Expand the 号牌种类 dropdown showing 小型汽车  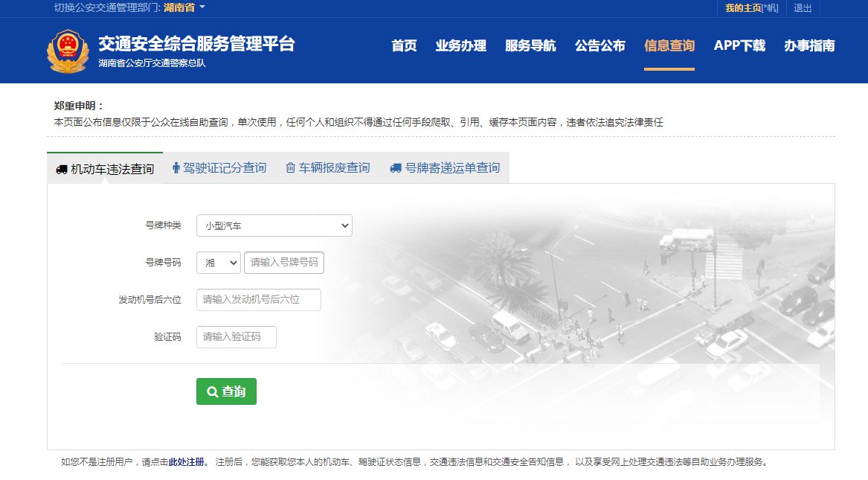tap(274, 225)
